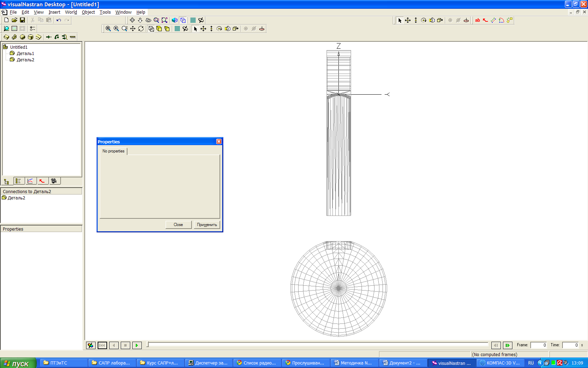
Task: Click the Stop simulation button
Action: point(125,346)
